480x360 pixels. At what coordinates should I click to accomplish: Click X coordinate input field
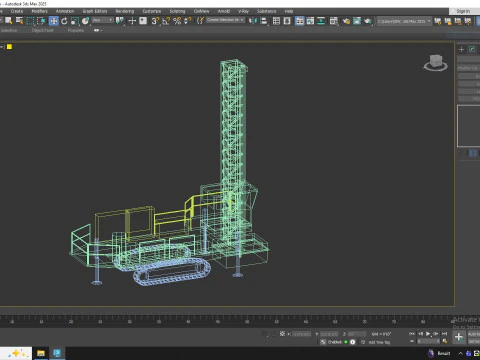pyautogui.click(x=302, y=334)
